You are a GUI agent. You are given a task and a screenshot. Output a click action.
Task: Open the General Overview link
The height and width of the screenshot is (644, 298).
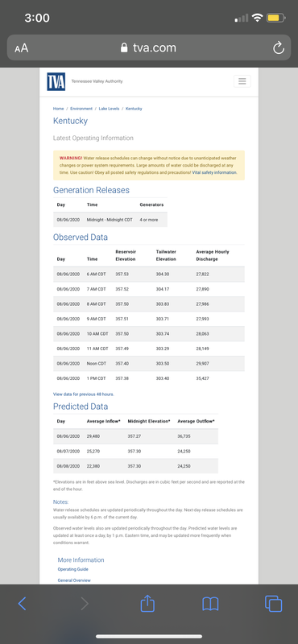pyautogui.click(x=74, y=580)
